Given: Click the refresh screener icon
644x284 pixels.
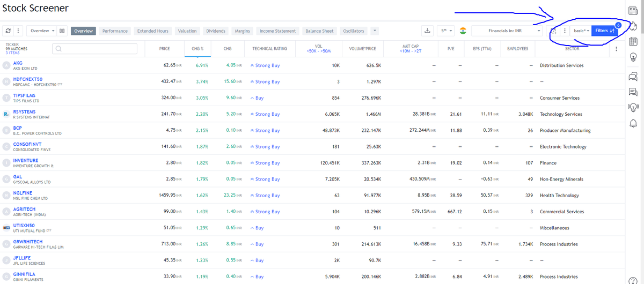Looking at the screenshot, I should point(8,31).
